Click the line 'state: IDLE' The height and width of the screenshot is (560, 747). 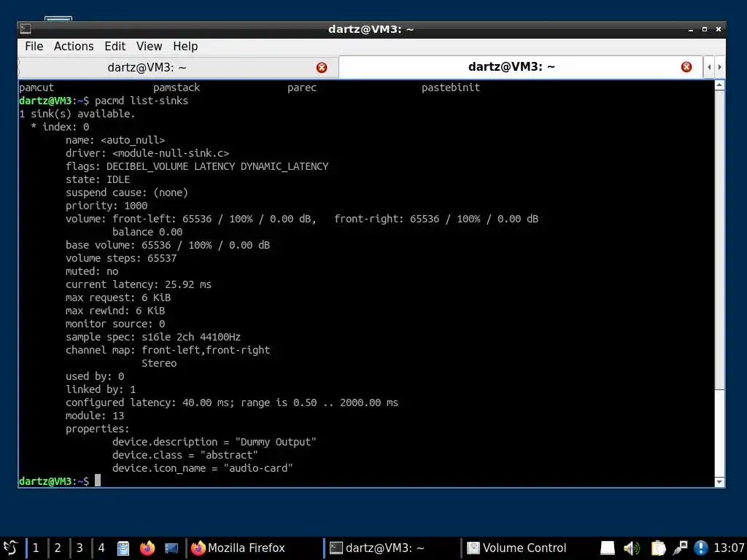[98, 179]
